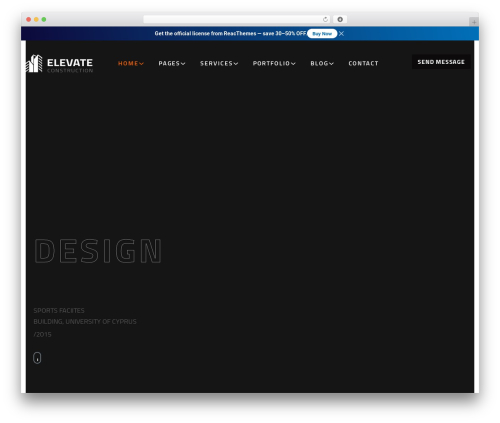Click the 'SPORTS FACIITES' caption text
Screen dimensions: 500x423
click(59, 310)
